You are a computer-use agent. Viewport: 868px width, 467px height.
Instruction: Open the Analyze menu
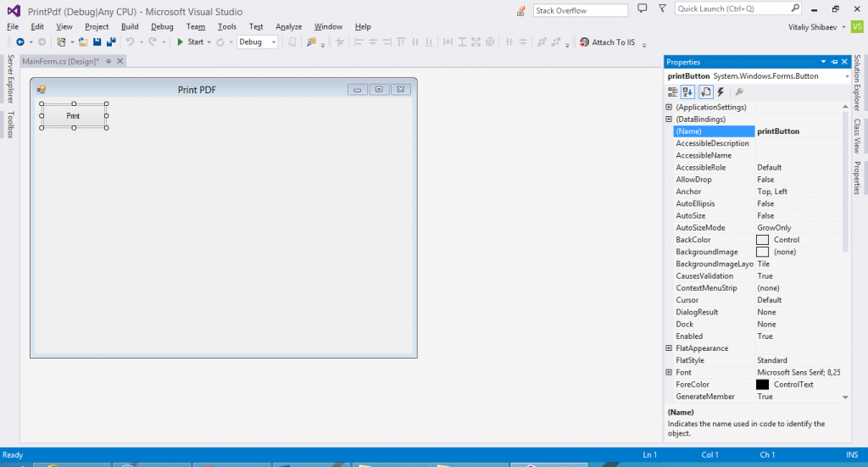pyautogui.click(x=288, y=26)
